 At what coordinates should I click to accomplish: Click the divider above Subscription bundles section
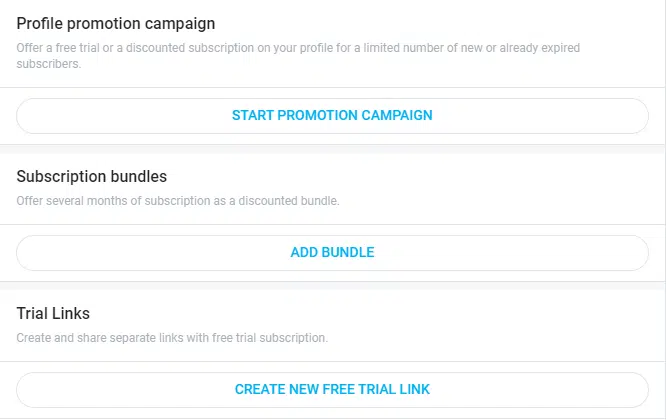pos(332,148)
